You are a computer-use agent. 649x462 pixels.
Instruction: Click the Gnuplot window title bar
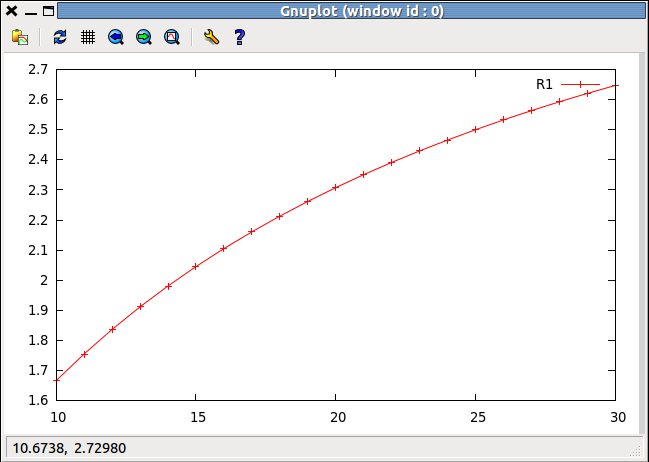coord(348,10)
